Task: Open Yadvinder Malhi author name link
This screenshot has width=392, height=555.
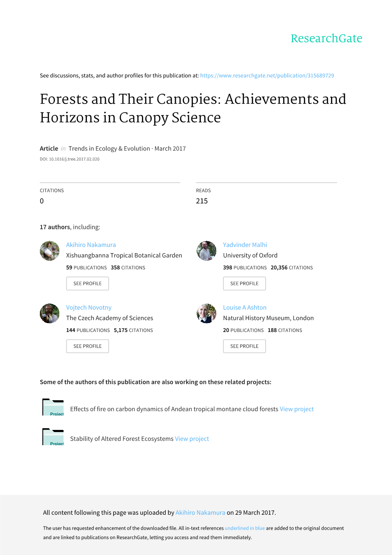Action: click(x=245, y=245)
